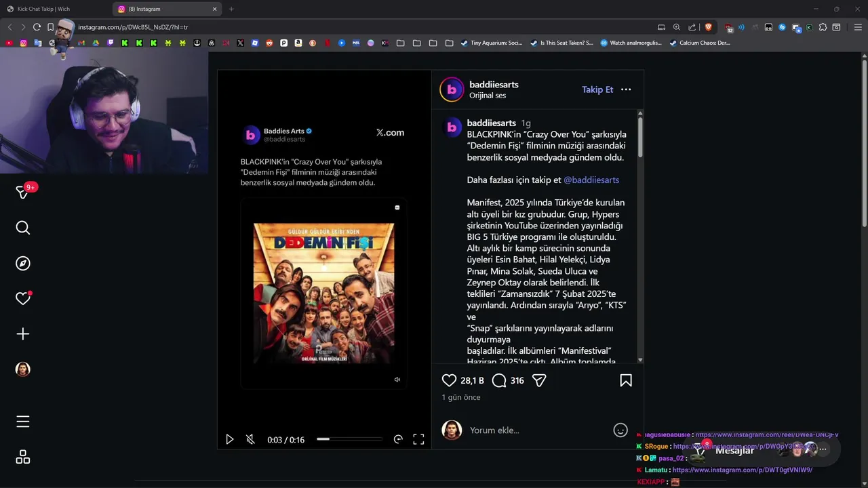Play the video
This screenshot has width=868, height=488.
coord(230,439)
